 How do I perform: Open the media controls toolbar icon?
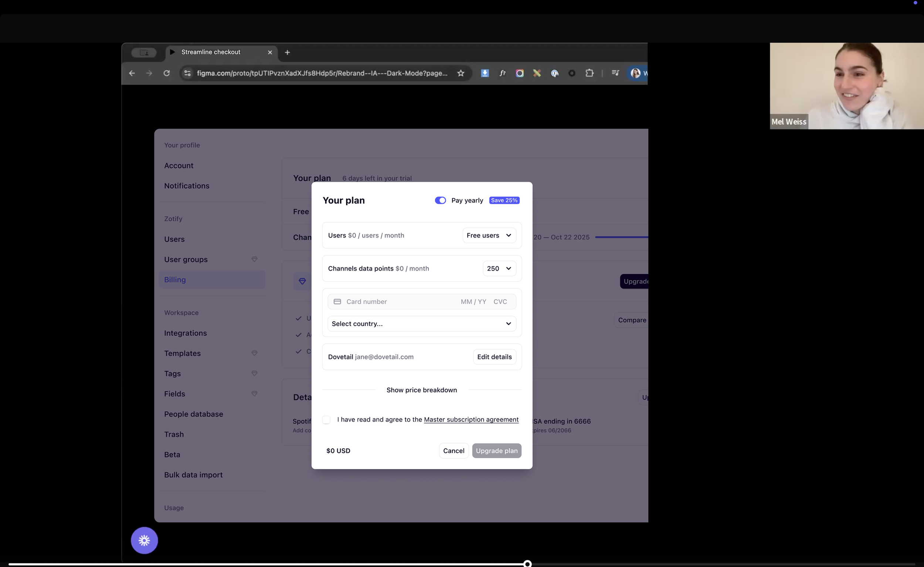coord(615,73)
